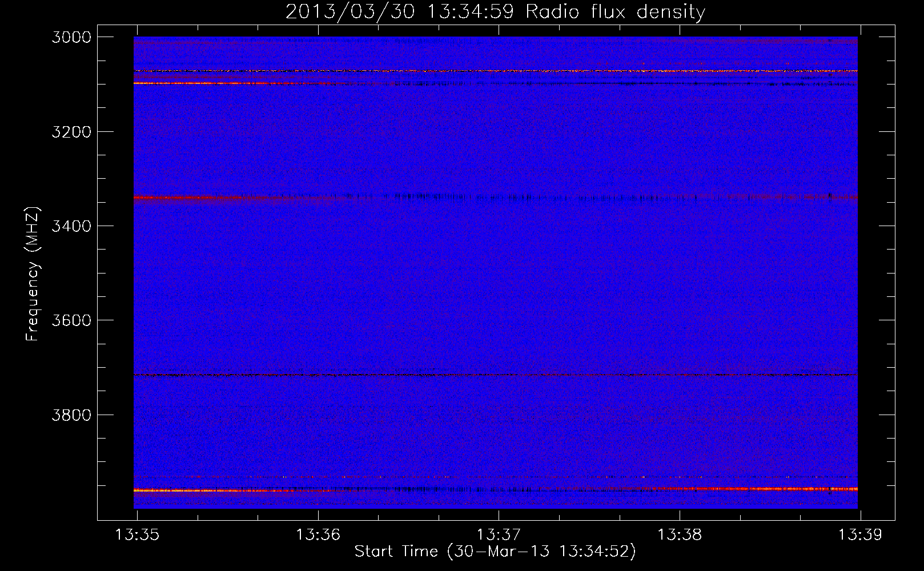Click the 3400 frequency axis label
Screen dimensions: 924x571
click(71, 226)
